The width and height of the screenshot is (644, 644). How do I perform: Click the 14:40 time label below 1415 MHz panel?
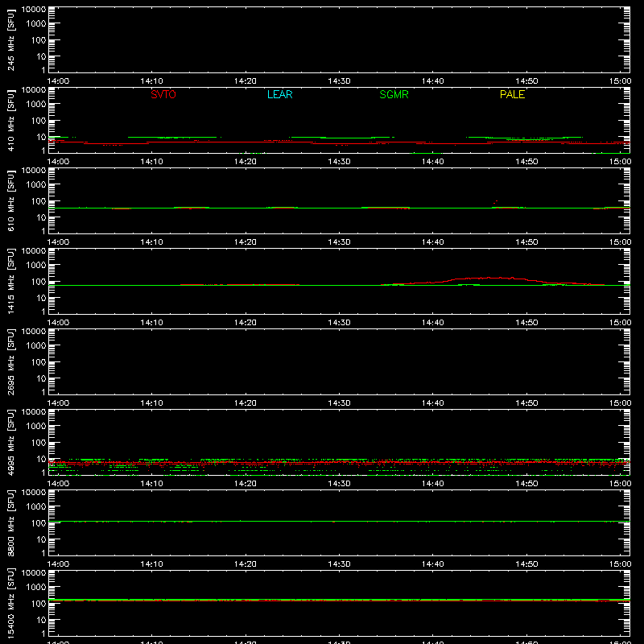point(432,323)
